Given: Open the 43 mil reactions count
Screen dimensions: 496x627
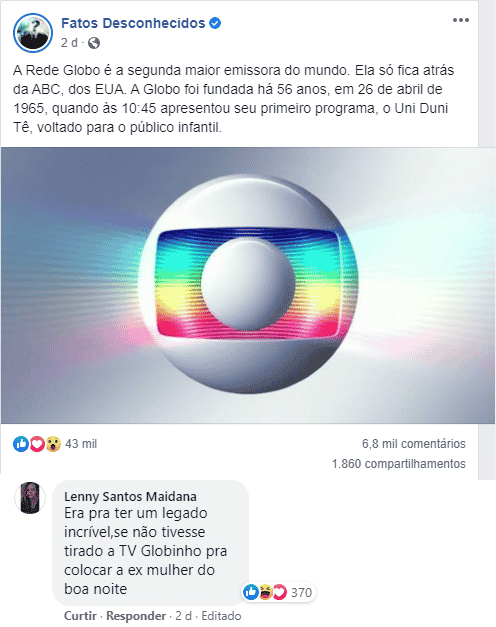Looking at the screenshot, I should pyautogui.click(x=81, y=444).
